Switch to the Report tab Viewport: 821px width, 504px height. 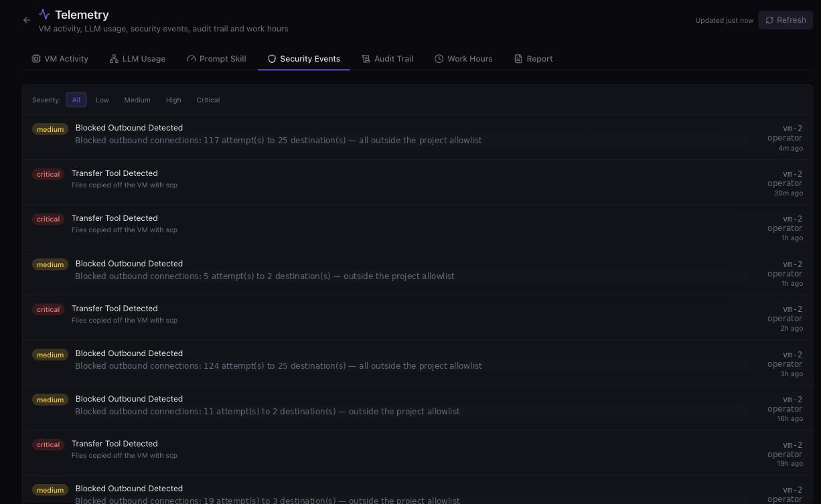click(533, 59)
